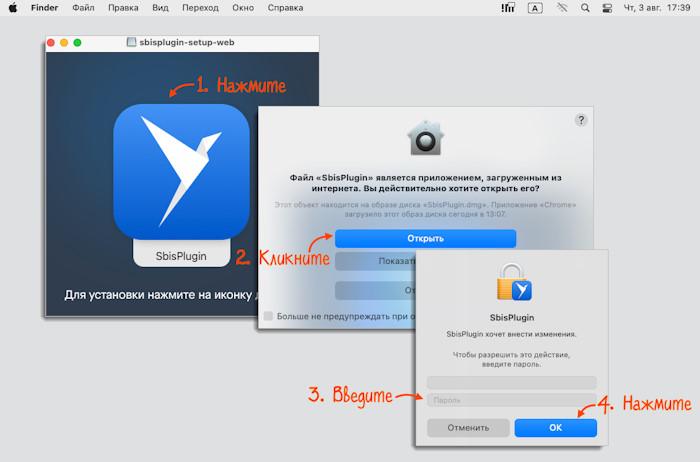This screenshot has height=462, width=700.
Task: Click the 'Чтобы разрешить это действие' text
Action: coord(512,359)
